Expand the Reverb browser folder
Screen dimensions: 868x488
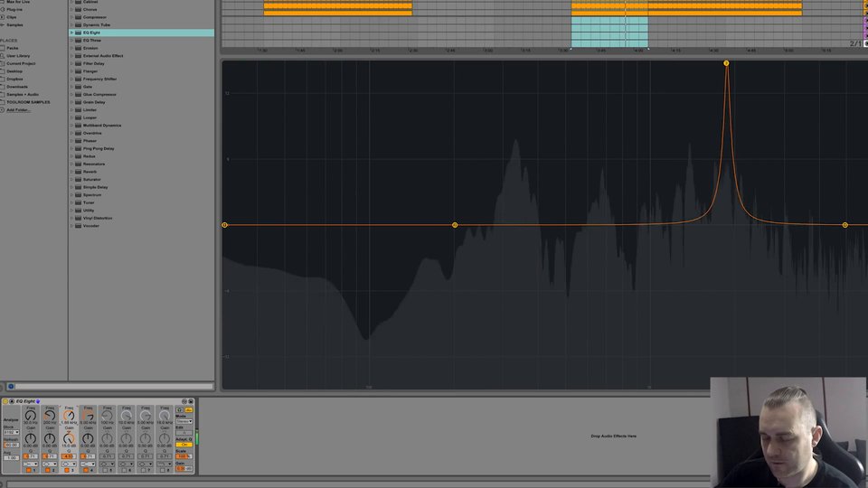[x=71, y=172]
